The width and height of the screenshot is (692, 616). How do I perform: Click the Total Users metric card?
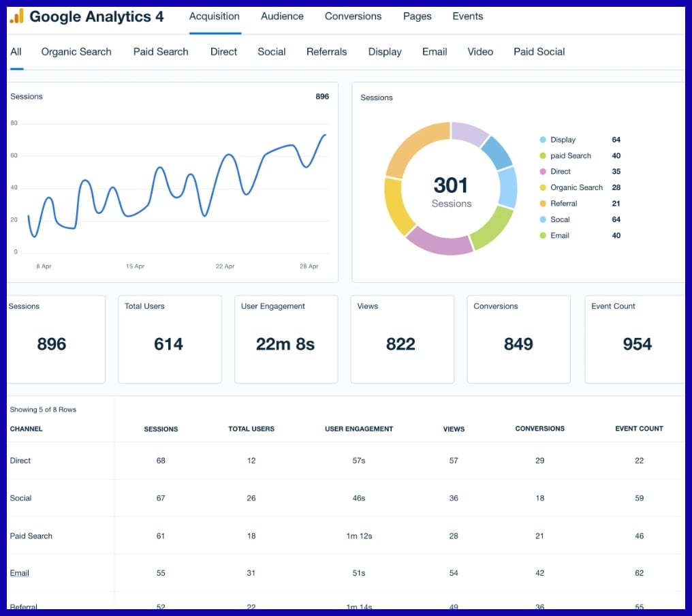pos(169,339)
